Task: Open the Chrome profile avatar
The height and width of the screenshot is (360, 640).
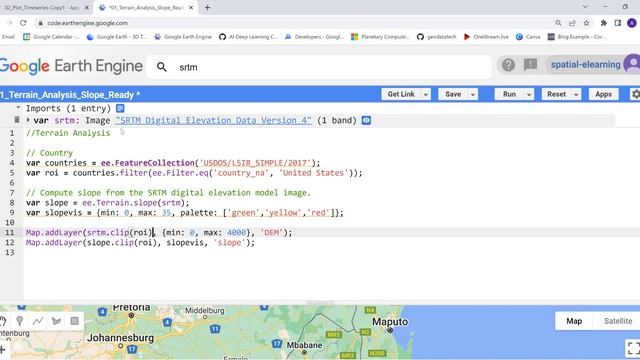Action: click(x=632, y=23)
